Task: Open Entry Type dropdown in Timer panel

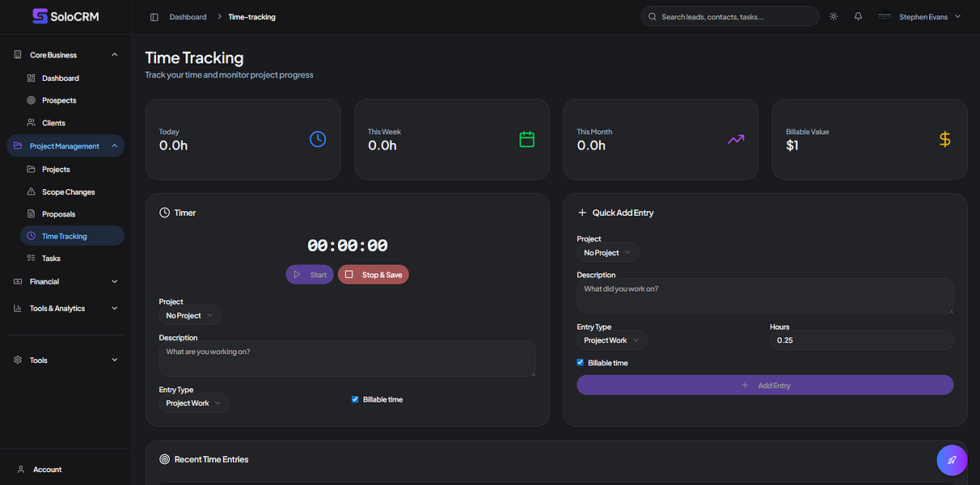Action: (x=194, y=403)
